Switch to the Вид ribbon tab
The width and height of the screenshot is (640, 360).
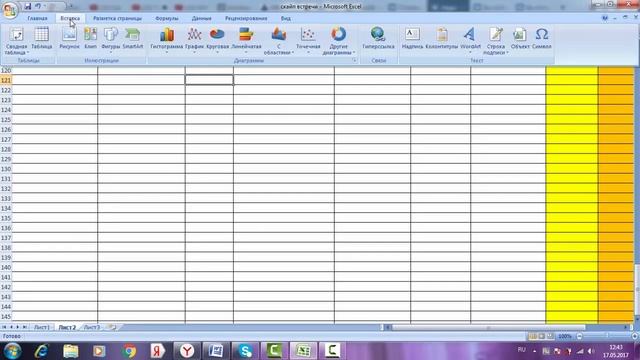point(286,18)
